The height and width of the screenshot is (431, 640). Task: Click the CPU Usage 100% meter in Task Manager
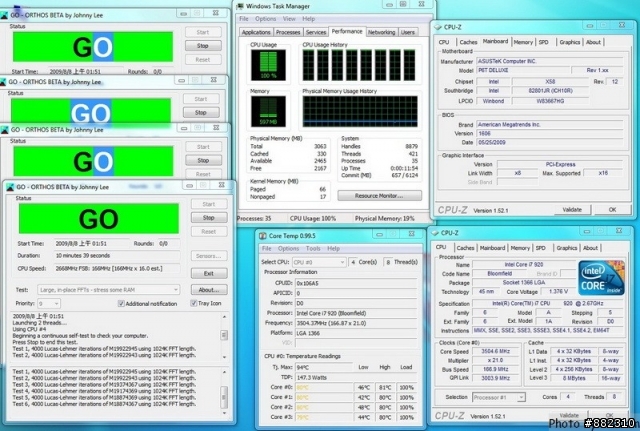pos(268,65)
